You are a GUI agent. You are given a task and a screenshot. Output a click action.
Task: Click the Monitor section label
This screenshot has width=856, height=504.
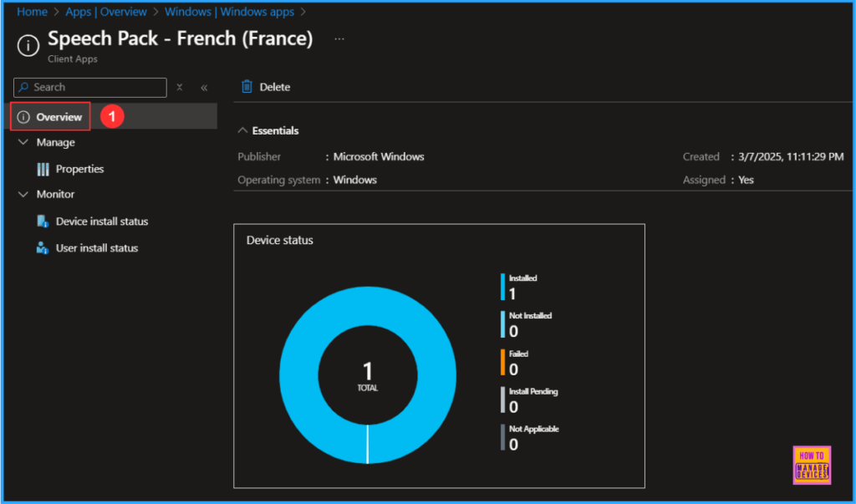[x=55, y=195]
